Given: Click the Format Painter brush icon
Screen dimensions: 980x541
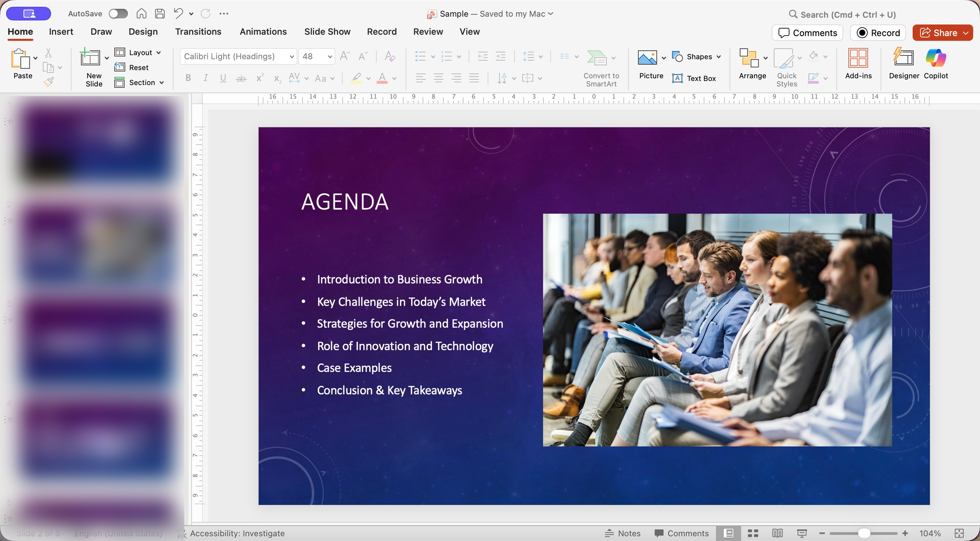Looking at the screenshot, I should pyautogui.click(x=48, y=82).
